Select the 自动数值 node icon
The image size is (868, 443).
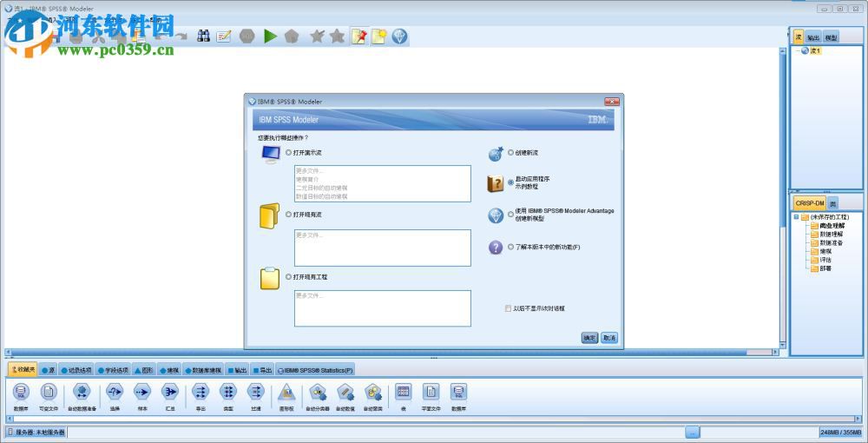tap(345, 396)
